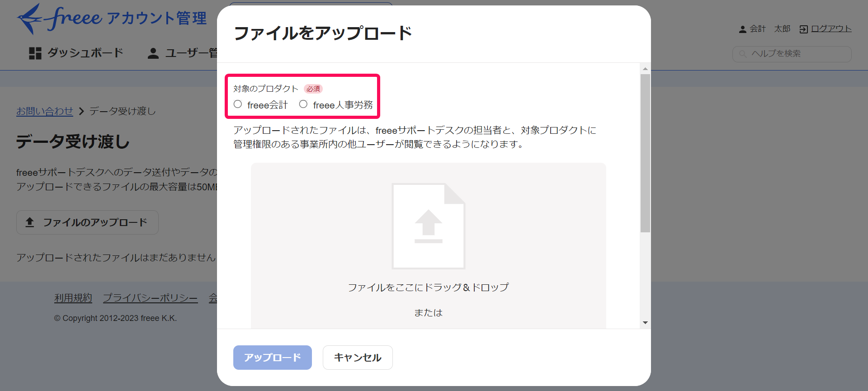Select the freee会計 radio button

coord(238,104)
